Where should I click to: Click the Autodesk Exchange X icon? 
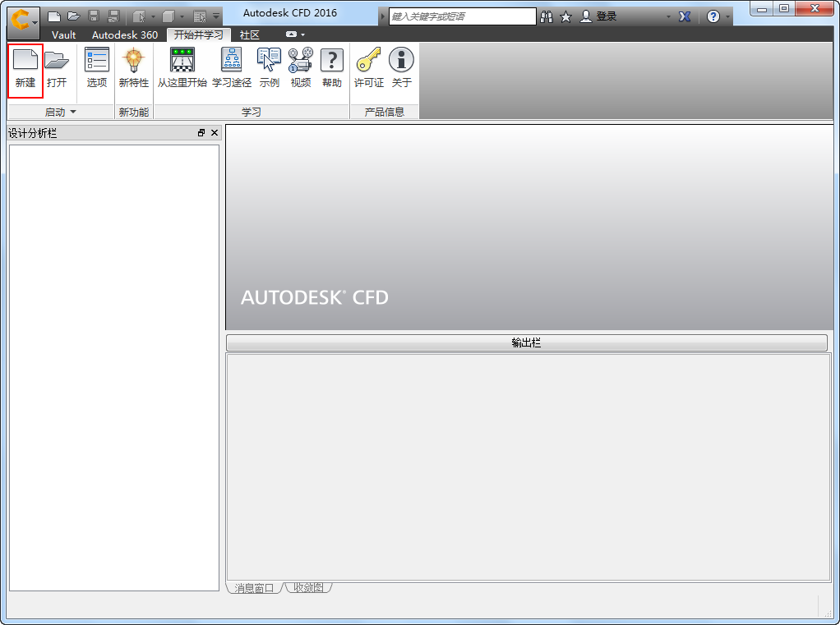click(685, 16)
